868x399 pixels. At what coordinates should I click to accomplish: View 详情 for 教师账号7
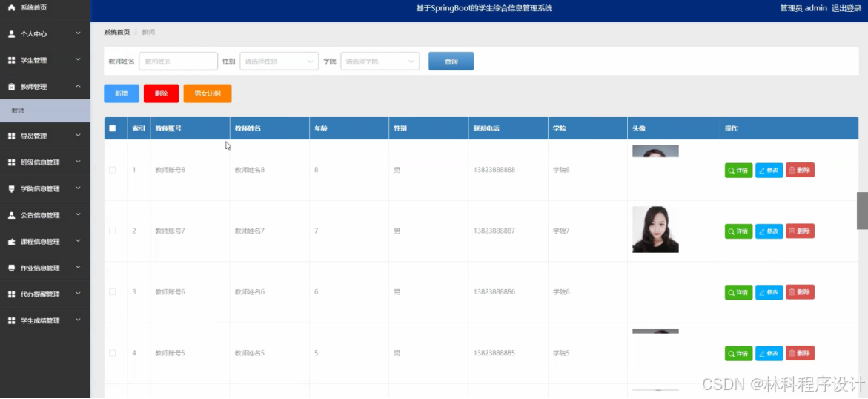point(738,231)
